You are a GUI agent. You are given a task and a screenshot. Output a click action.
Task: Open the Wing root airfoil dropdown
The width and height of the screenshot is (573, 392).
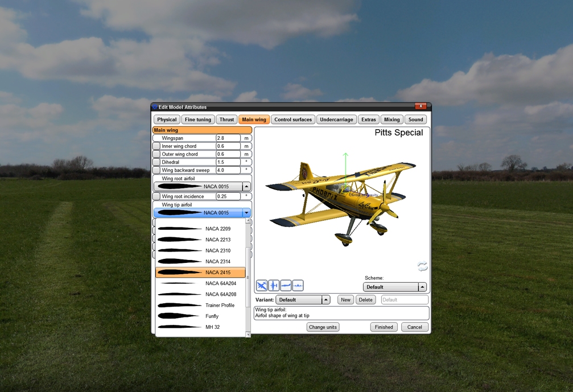pos(246,187)
